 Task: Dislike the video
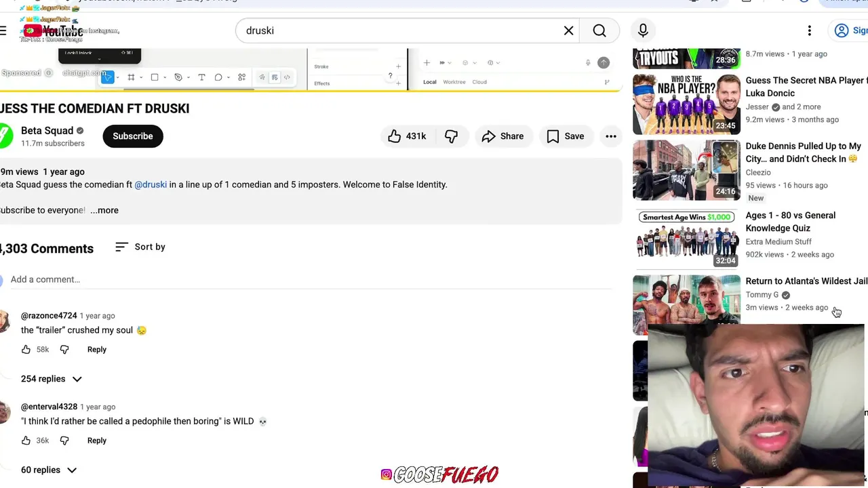451,136
